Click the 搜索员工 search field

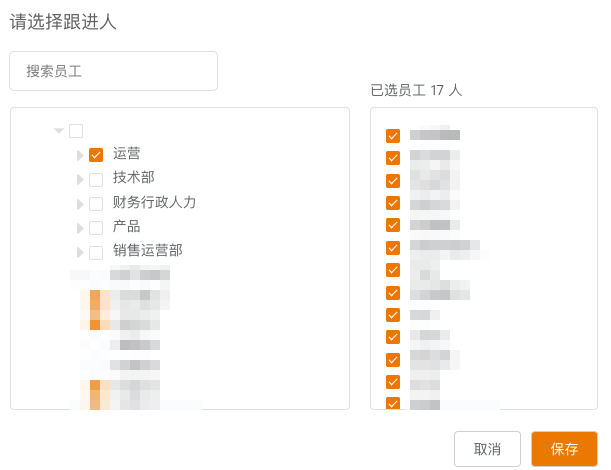pyautogui.click(x=113, y=71)
